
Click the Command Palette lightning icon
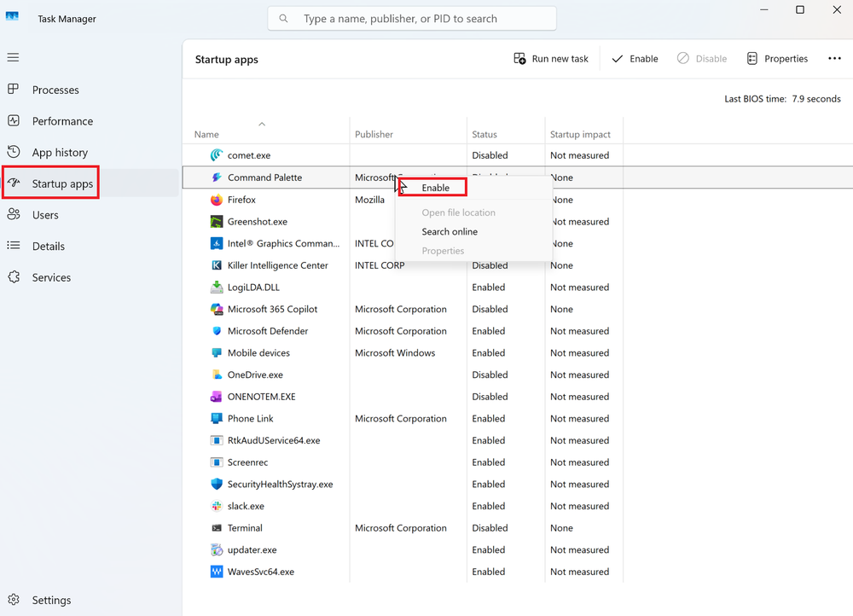click(217, 177)
